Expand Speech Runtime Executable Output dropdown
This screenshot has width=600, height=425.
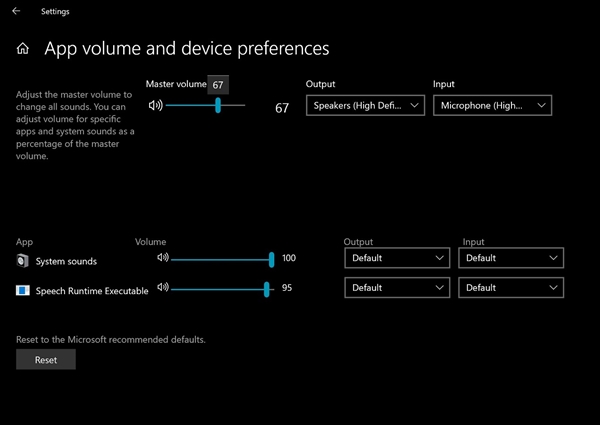click(397, 288)
